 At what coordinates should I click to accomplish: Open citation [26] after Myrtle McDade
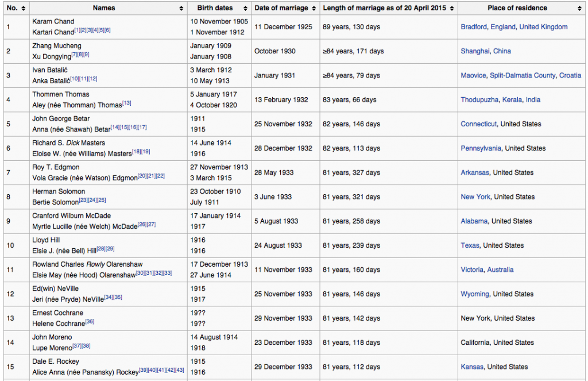point(142,224)
